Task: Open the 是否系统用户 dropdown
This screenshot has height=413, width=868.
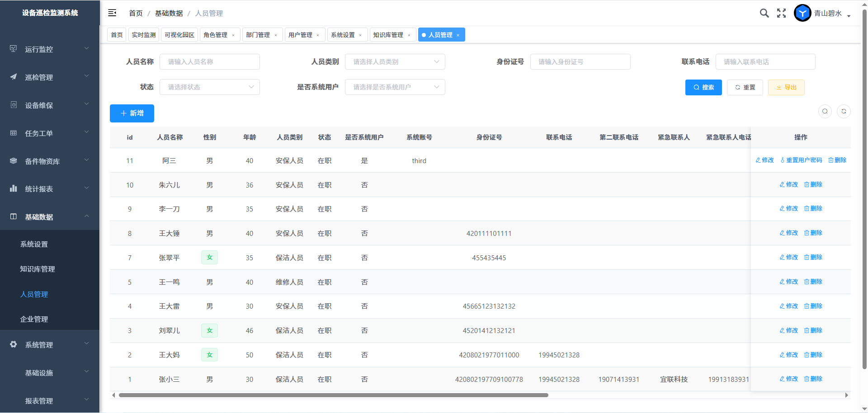Action: (395, 87)
